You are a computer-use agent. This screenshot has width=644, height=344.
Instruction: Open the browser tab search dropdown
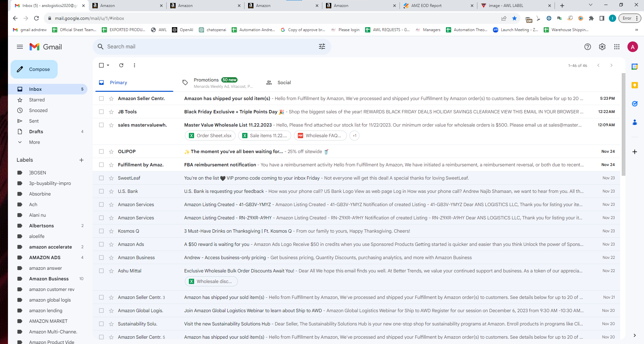[590, 5]
